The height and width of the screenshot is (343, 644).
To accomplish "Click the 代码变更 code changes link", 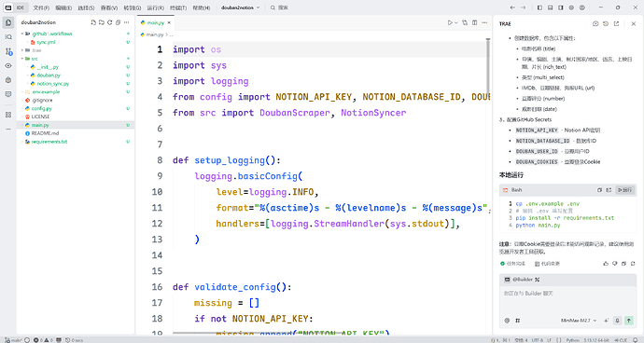I will click(548, 264).
